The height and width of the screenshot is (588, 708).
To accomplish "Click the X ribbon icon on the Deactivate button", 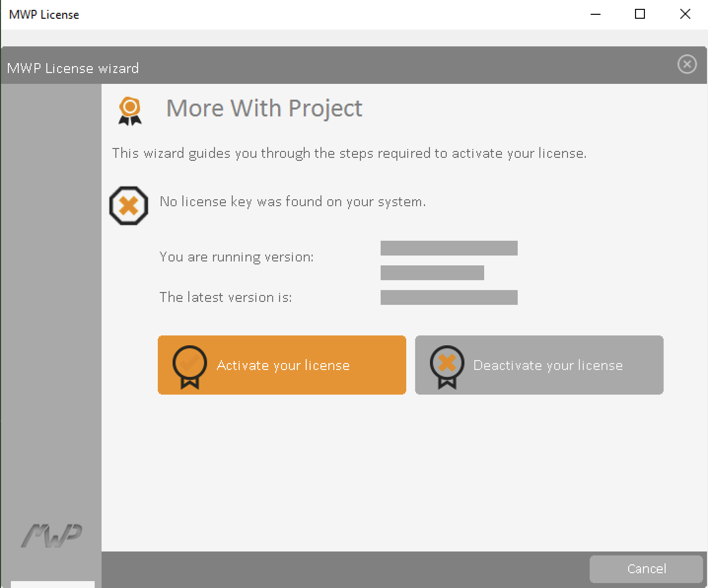I will click(x=447, y=367).
